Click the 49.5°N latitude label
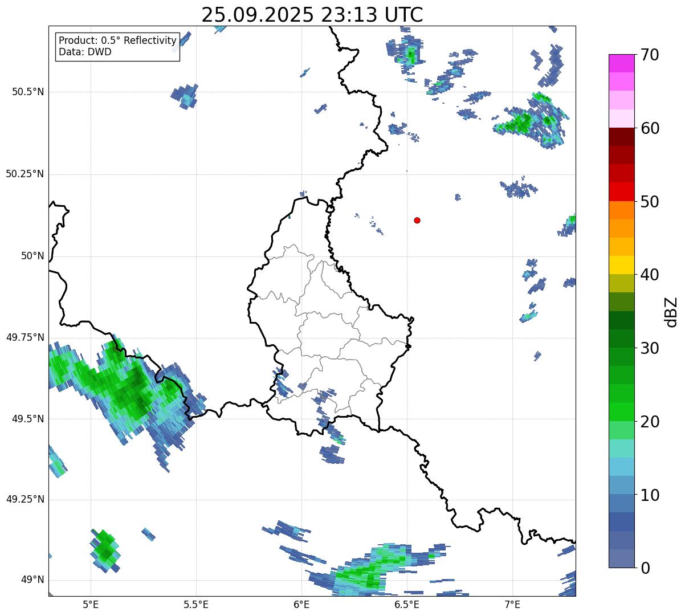This screenshot has width=685, height=616. [x=28, y=419]
